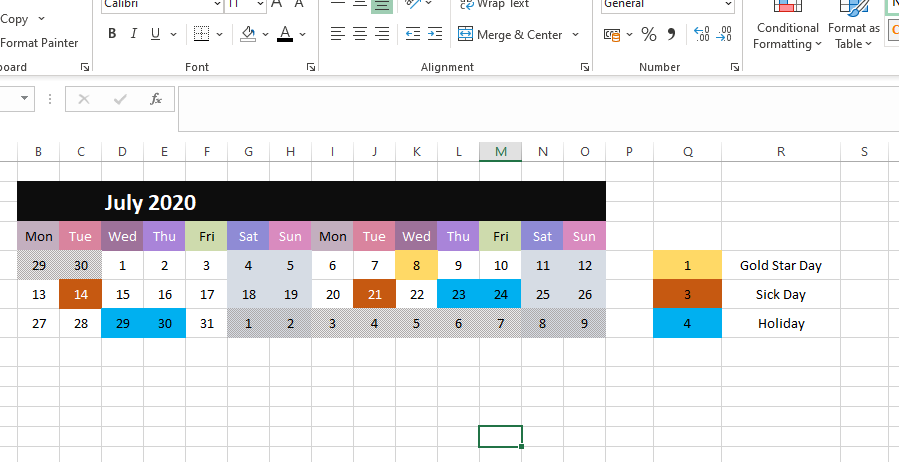Apply Percent Style
Image resolution: width=899 pixels, height=462 pixels.
point(649,34)
